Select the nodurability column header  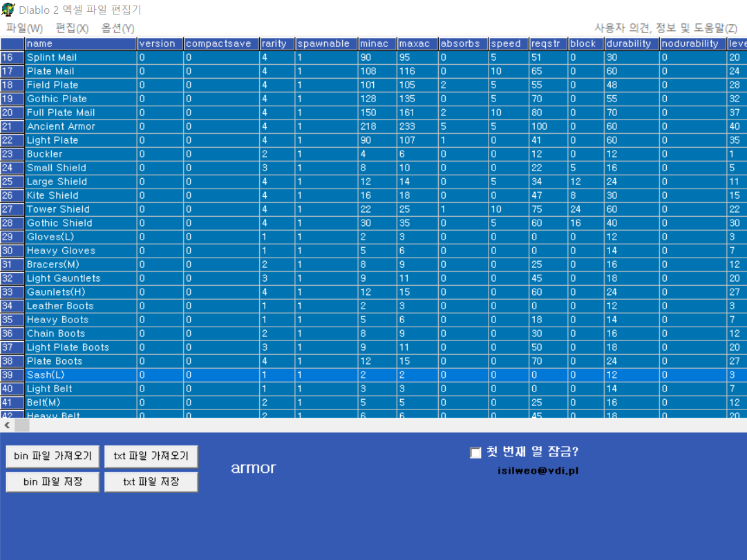(692, 44)
